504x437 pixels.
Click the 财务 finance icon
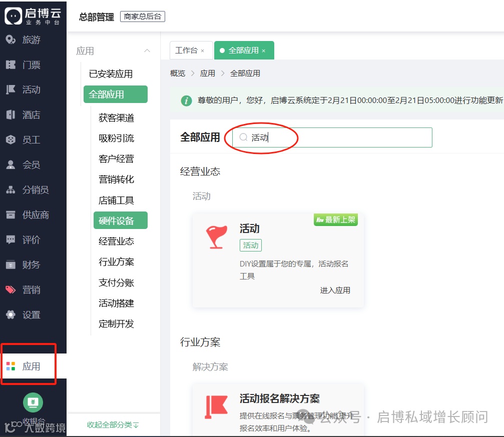click(11, 264)
